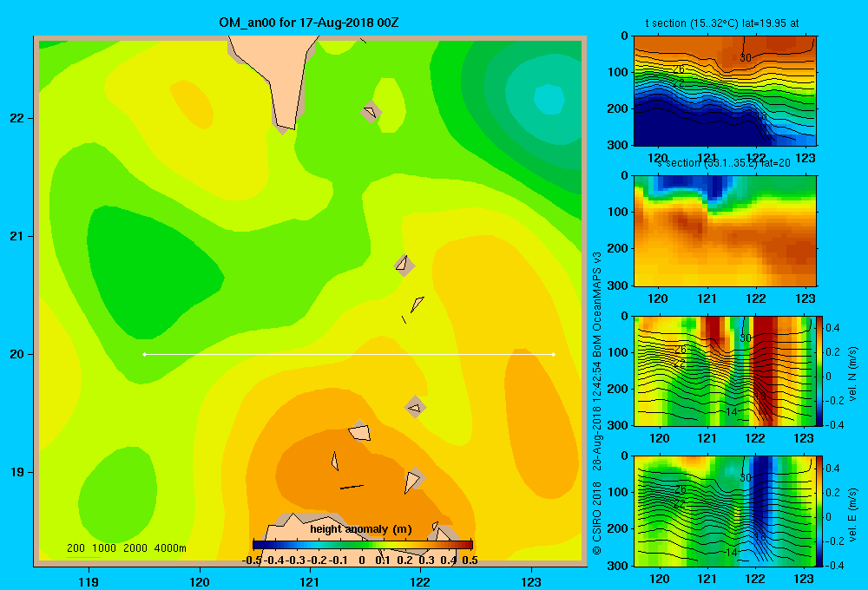This screenshot has width=868, height=590.
Task: Click latitude label 22 on the main map
Action: coord(17,118)
